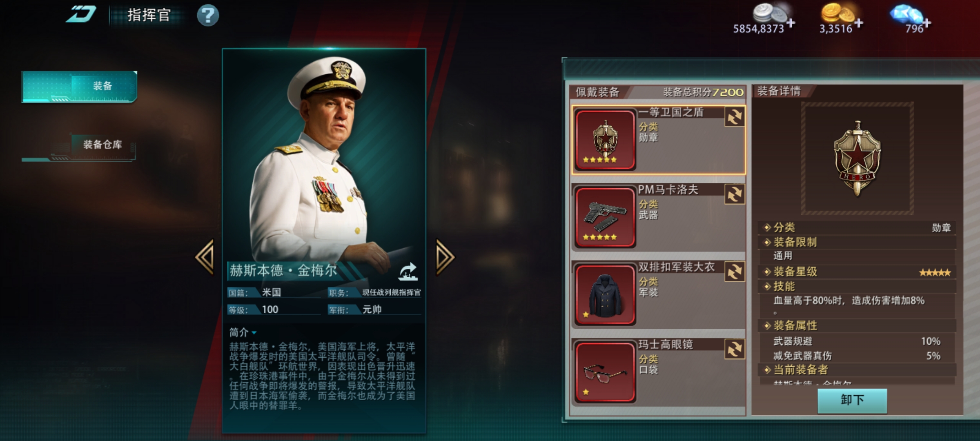Swap the 双排扣军装大衣 uniform equipment
The image size is (980, 441).
click(734, 272)
